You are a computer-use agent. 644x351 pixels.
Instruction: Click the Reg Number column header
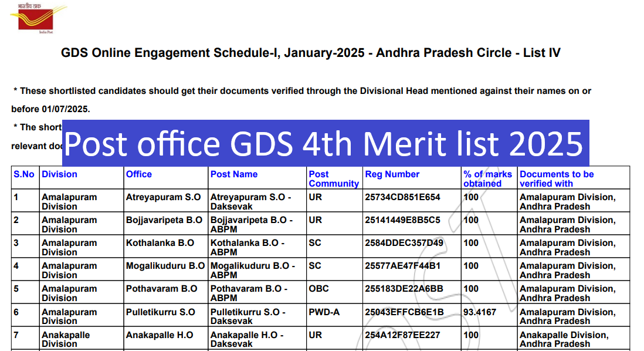click(x=392, y=174)
